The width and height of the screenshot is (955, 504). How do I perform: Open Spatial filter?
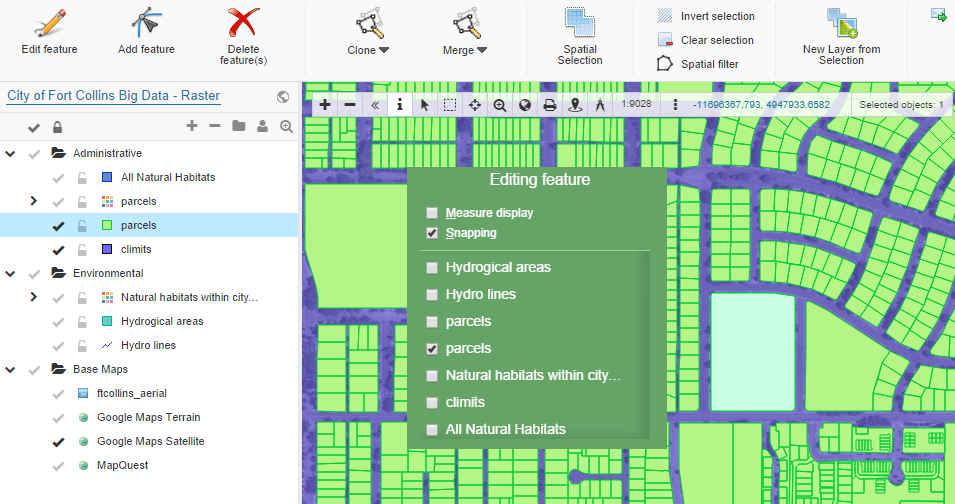698,64
